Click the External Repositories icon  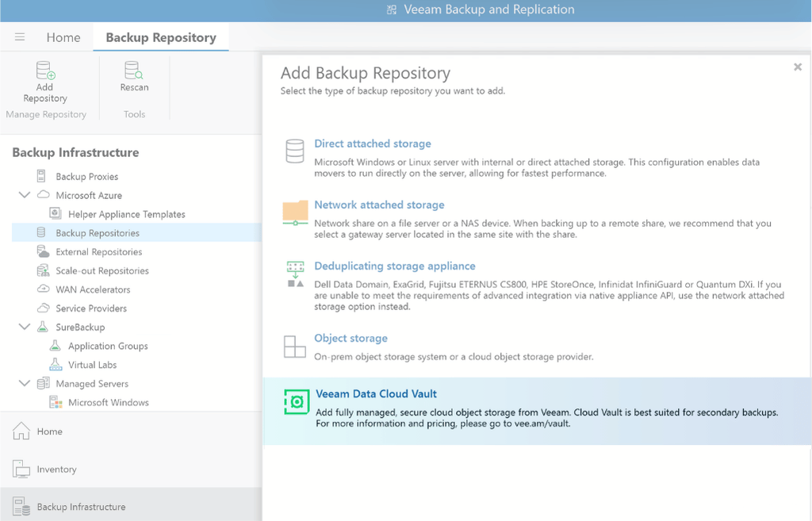point(43,251)
